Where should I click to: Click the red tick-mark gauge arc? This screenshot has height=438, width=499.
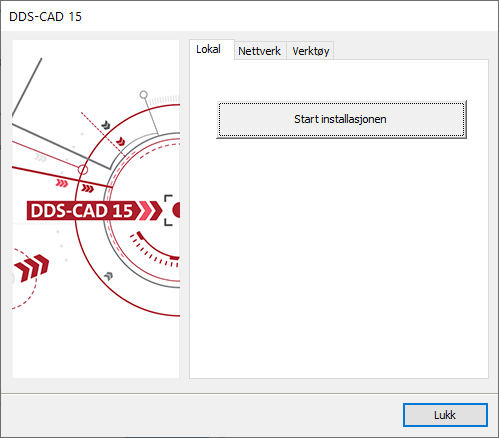tap(155, 250)
